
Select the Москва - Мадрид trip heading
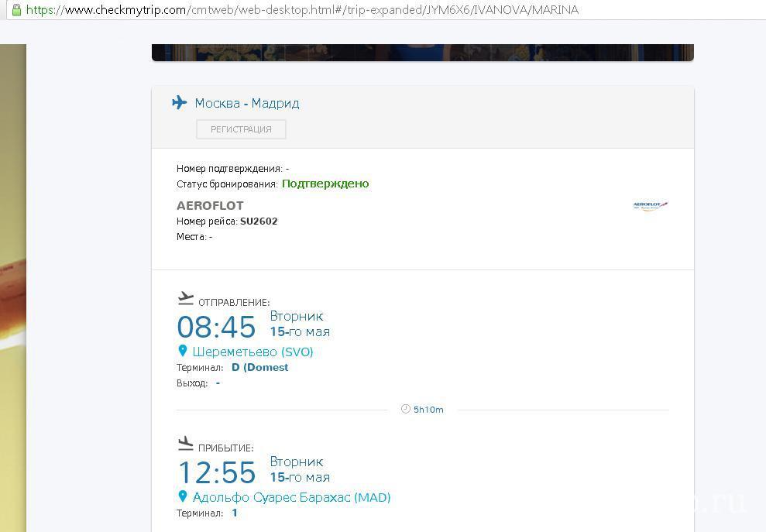(x=246, y=103)
